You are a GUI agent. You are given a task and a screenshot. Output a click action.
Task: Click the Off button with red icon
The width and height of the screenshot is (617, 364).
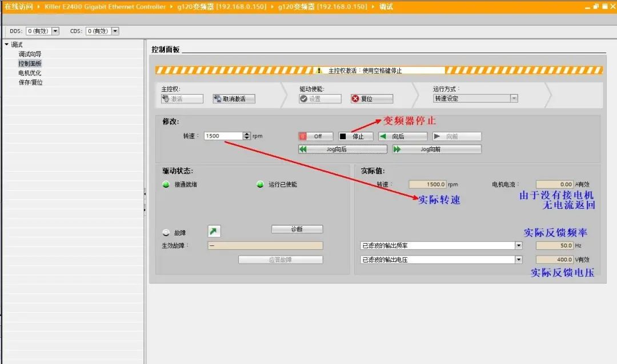pos(315,136)
